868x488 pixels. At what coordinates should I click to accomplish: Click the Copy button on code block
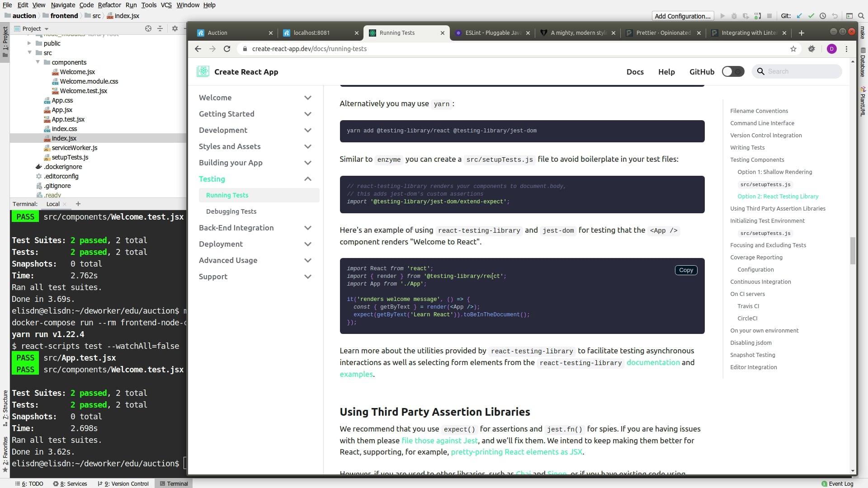pyautogui.click(x=686, y=270)
